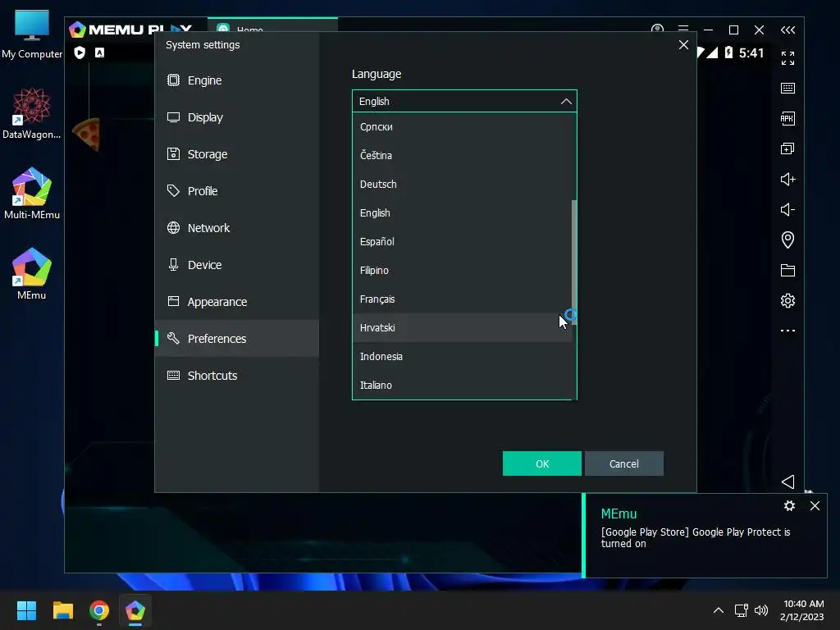Open the Windows Start menu
The height and width of the screenshot is (630, 840).
(26, 610)
